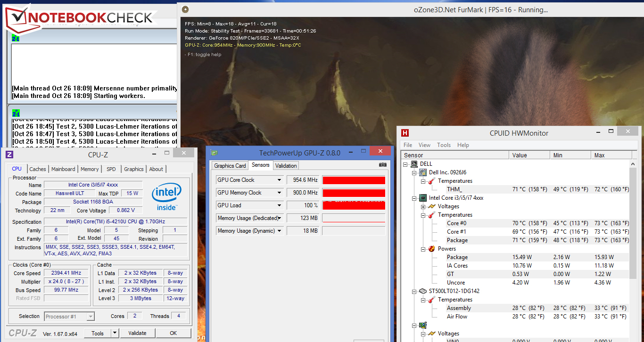Expand the Voltages node under Intel Core
The width and height of the screenshot is (644, 342).
click(x=423, y=206)
